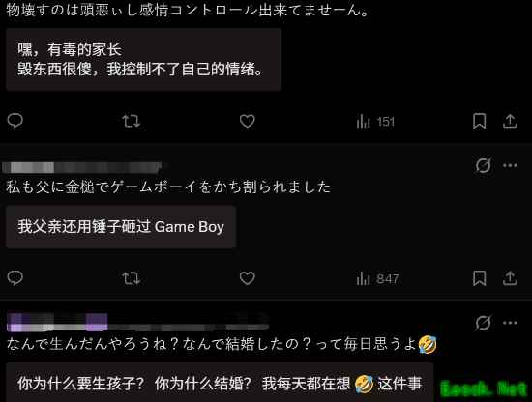532x402 pixels.
Task: Open the blurred username of Game Boy tweet
Action: (82, 167)
